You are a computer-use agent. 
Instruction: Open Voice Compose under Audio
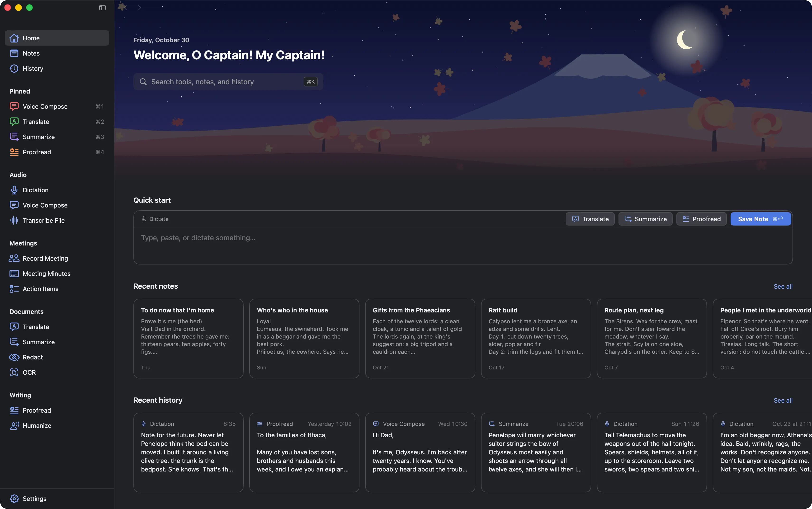click(x=57, y=205)
